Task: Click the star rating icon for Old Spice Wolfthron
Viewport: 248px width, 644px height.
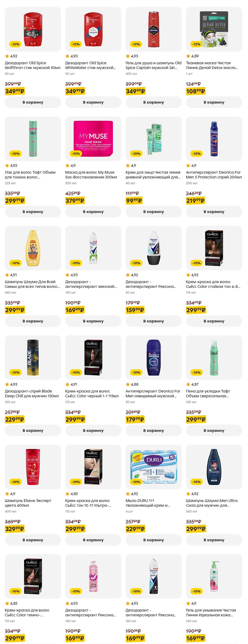Action: (x=7, y=56)
